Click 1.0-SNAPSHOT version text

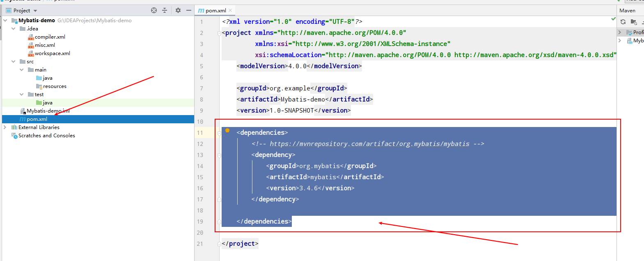(x=291, y=111)
